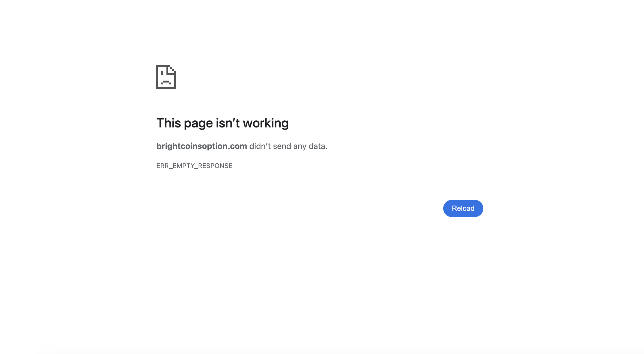
Task: Click the ERR_EMPTY_RESPONSE error code
Action: pos(194,166)
